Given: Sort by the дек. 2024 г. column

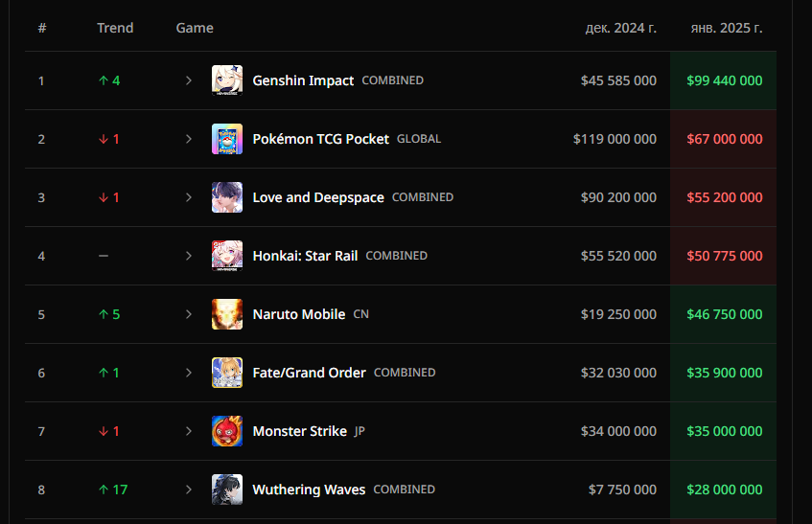Looking at the screenshot, I should (621, 28).
